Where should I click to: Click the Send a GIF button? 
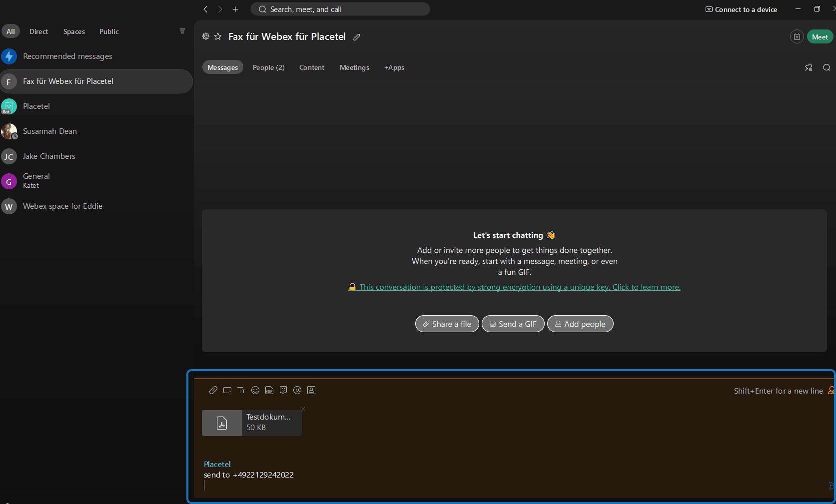point(513,324)
